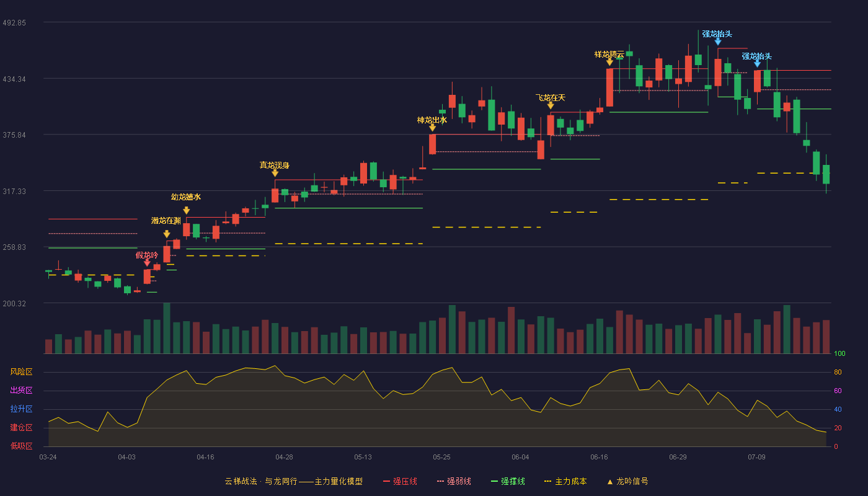The height and width of the screenshot is (496, 868).
Task: Toggle the 主力成本 legend item
Action: click(565, 481)
